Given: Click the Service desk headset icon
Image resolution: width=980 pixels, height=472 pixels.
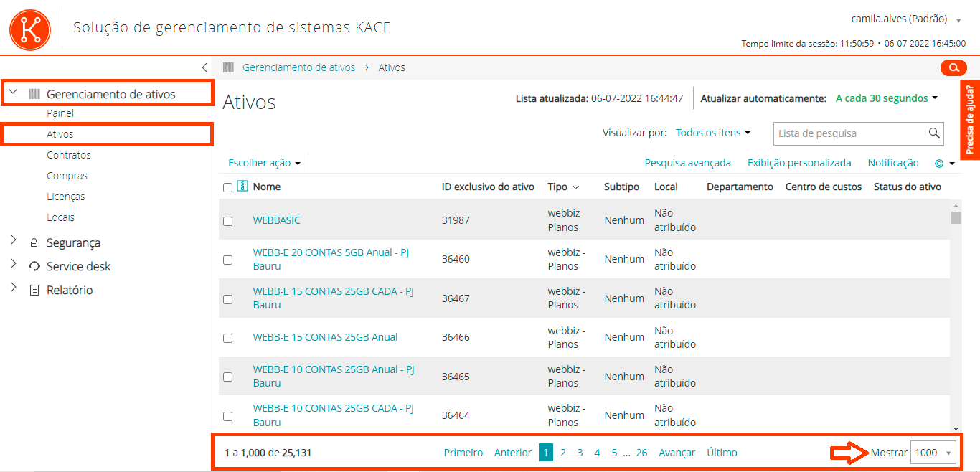Looking at the screenshot, I should [34, 267].
